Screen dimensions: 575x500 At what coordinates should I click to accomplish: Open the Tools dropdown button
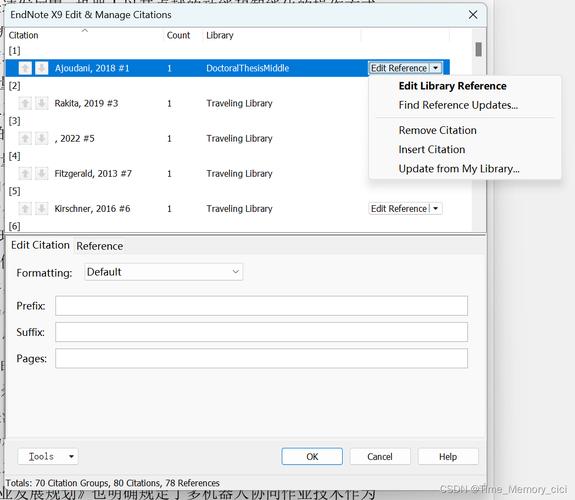[x=48, y=456]
